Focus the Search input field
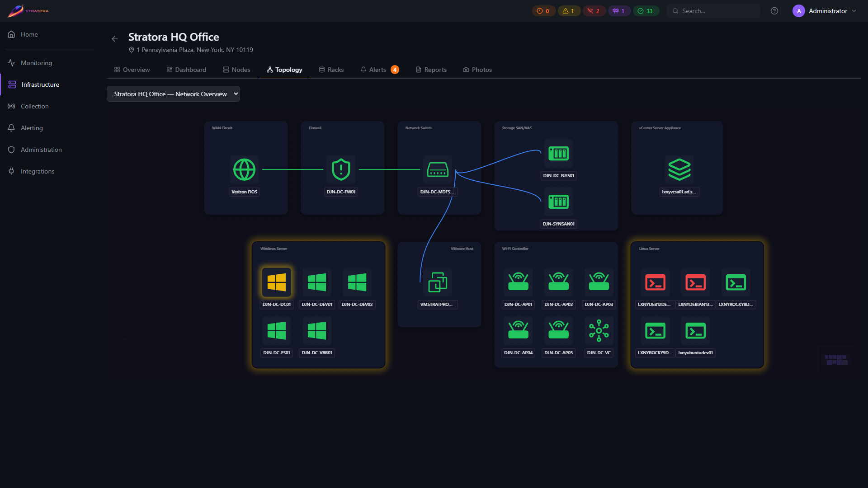 coord(713,11)
